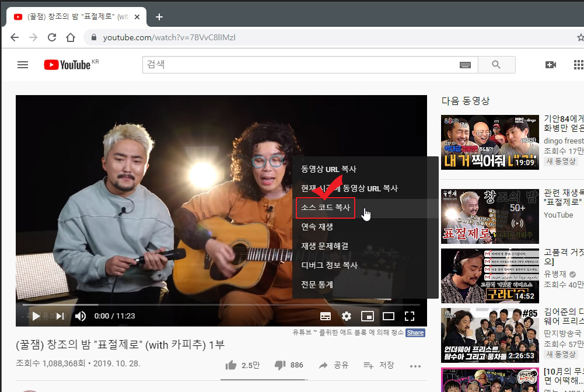
Task: Select '소스 코드 복사' menu entry
Action: point(365,208)
